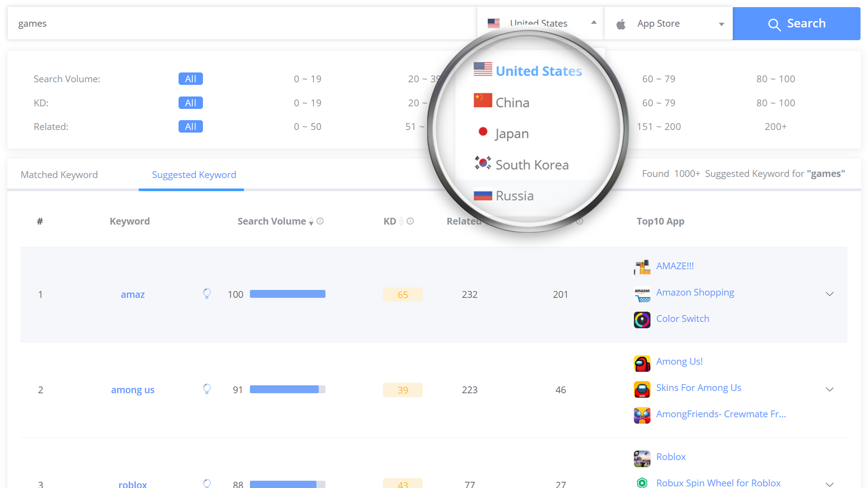Open the AmongFriends- Crewmate link

(721, 414)
